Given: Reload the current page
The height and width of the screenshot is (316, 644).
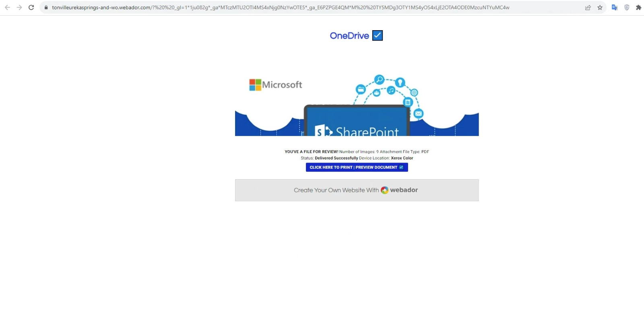Looking at the screenshot, I should coord(31,7).
